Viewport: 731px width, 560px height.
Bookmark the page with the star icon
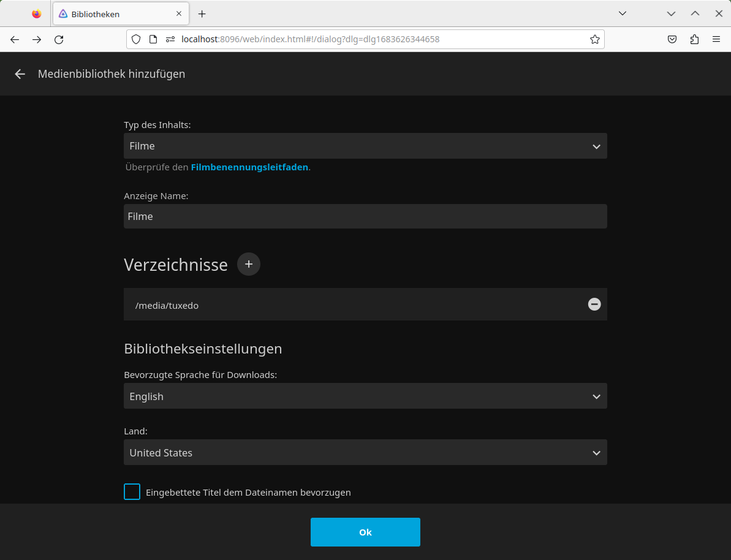594,39
